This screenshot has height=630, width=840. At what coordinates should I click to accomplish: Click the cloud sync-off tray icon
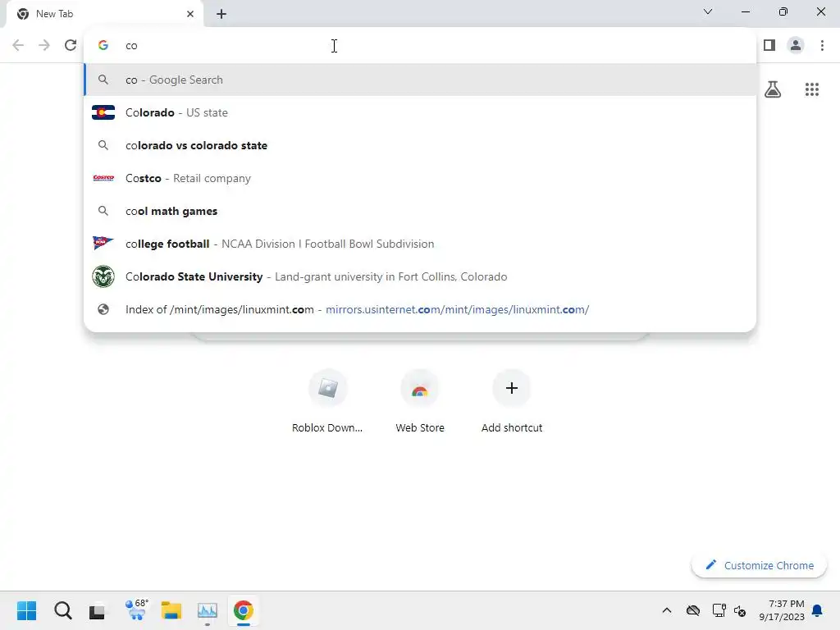click(x=693, y=610)
